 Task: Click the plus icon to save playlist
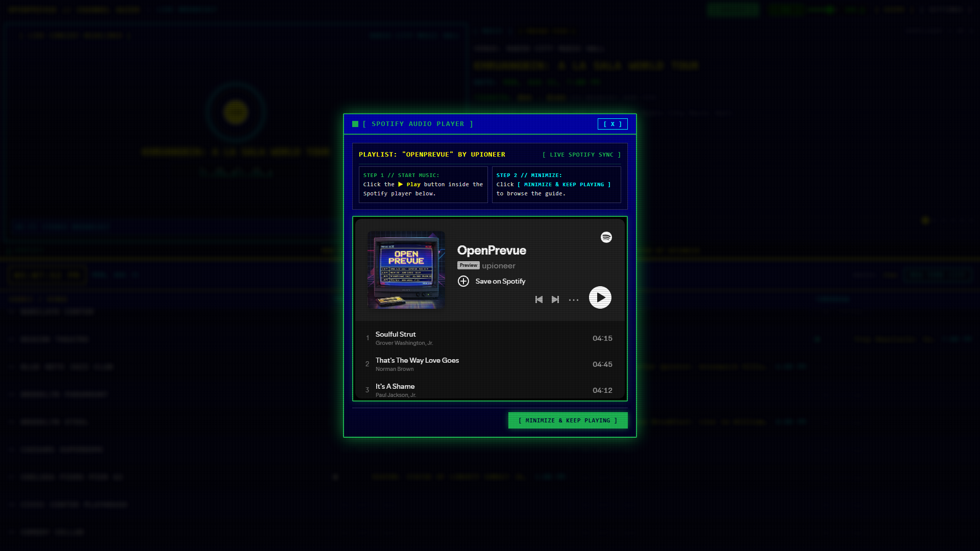pos(463,281)
